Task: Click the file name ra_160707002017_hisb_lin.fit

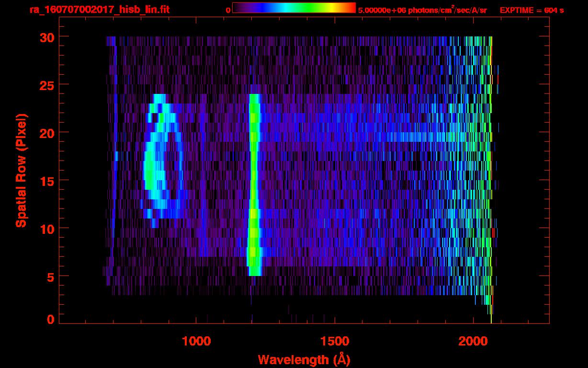Action: (99, 10)
